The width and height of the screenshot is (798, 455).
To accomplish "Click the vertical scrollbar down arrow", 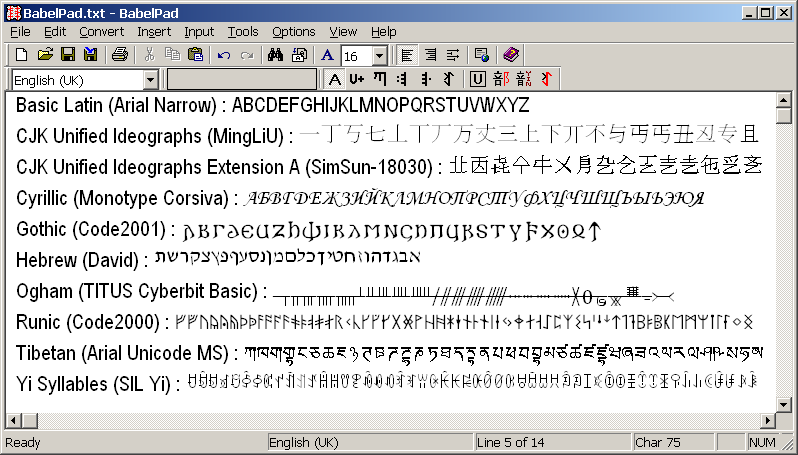I will click(x=784, y=404).
